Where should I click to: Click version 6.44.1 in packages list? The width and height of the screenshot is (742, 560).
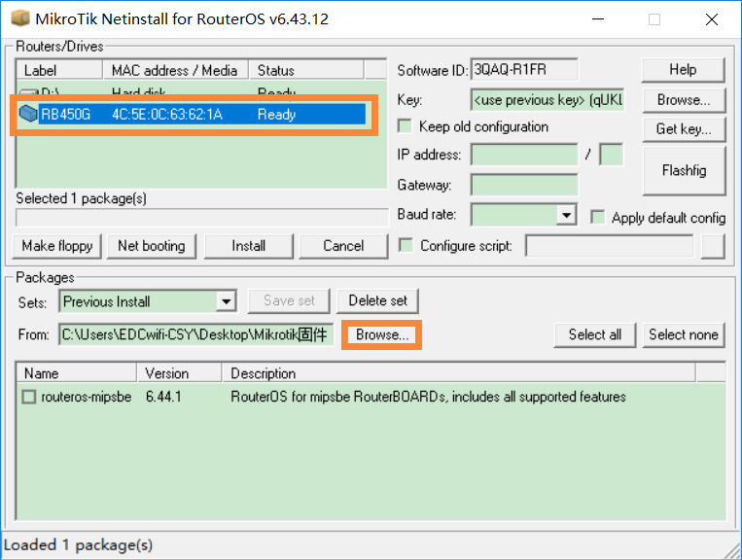click(x=163, y=397)
